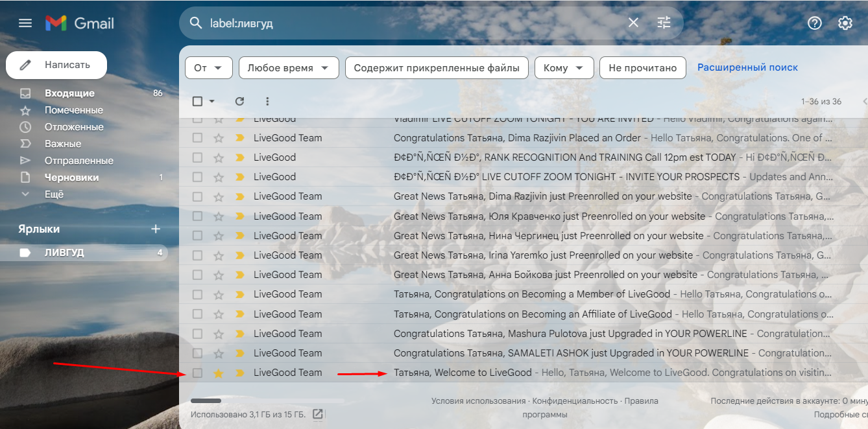
Task: Click the Написать compose button
Action: (x=56, y=65)
